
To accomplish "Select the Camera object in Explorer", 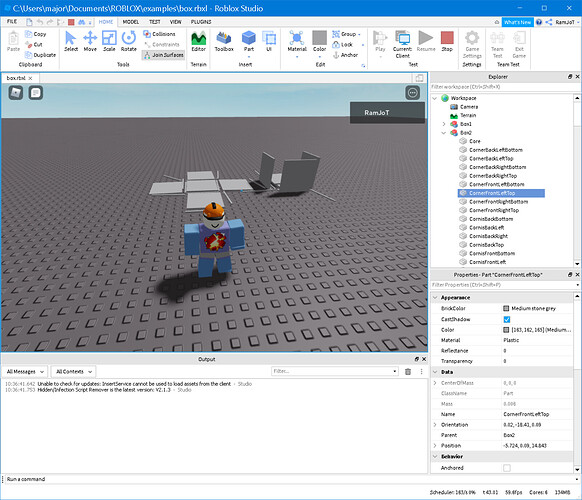I will (469, 107).
